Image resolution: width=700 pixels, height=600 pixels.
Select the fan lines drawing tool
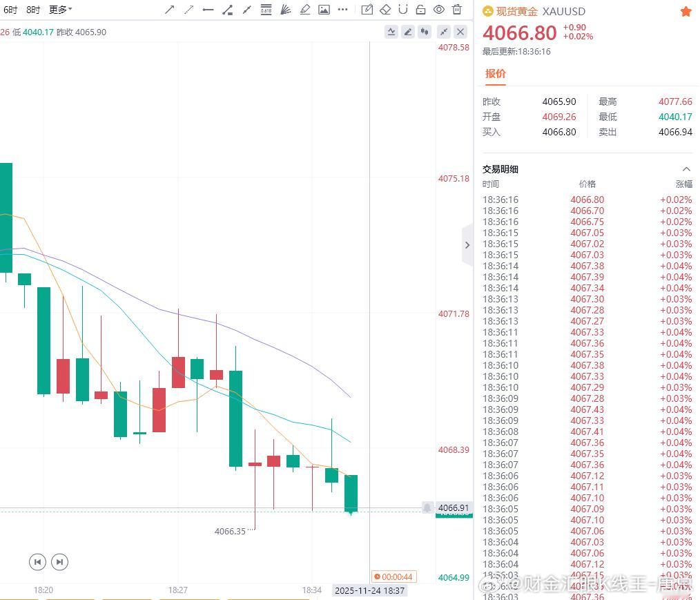click(x=284, y=10)
